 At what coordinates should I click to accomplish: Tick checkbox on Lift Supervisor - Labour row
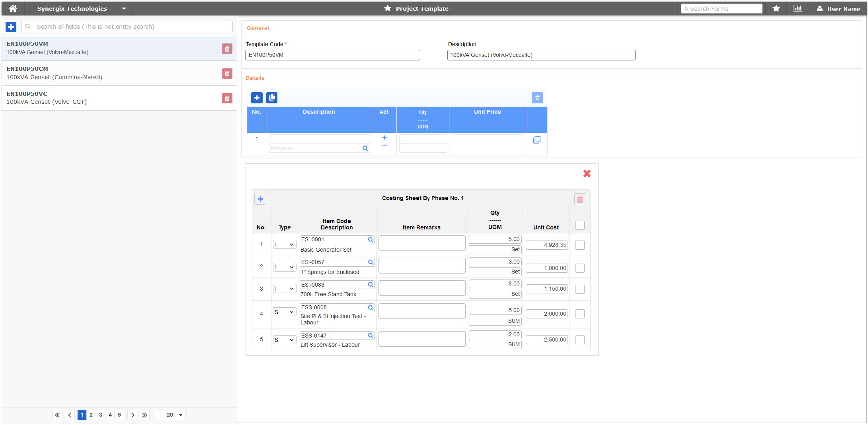tap(580, 339)
